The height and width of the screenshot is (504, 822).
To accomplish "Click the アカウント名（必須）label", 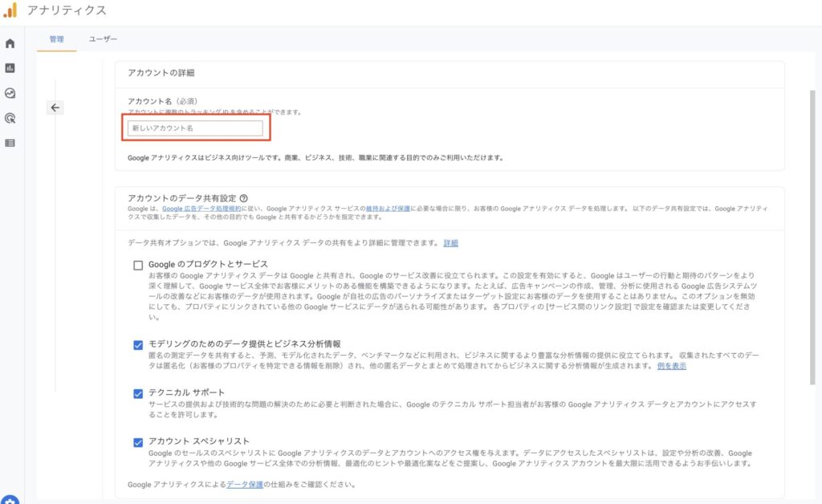I will coord(162,101).
